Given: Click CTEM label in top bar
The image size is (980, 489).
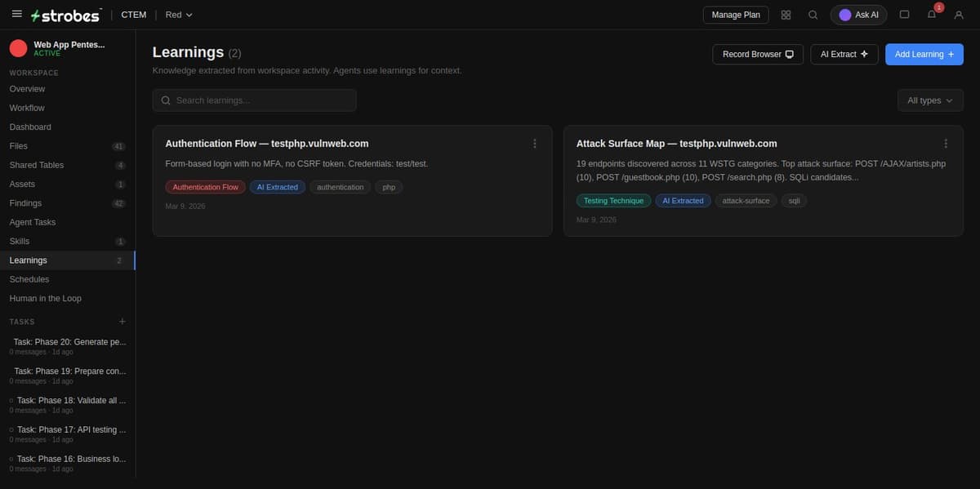Looking at the screenshot, I should click(x=133, y=15).
